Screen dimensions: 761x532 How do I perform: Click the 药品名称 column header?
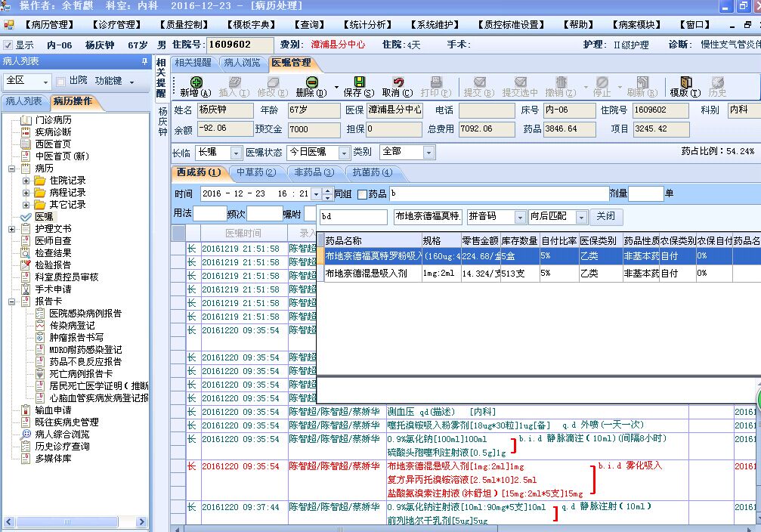(373, 241)
